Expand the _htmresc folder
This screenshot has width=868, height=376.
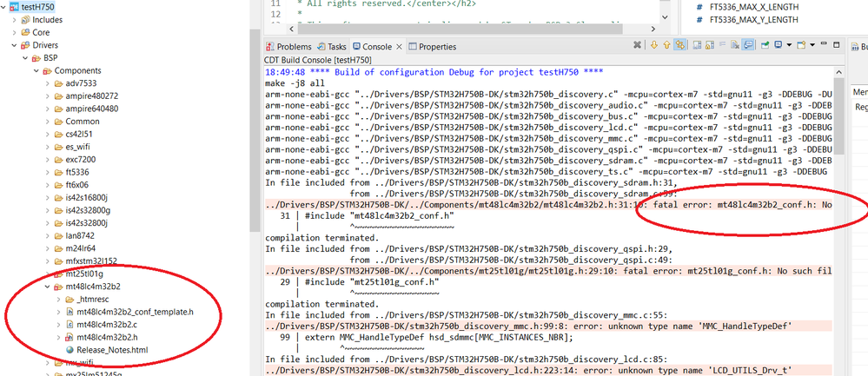click(x=59, y=299)
